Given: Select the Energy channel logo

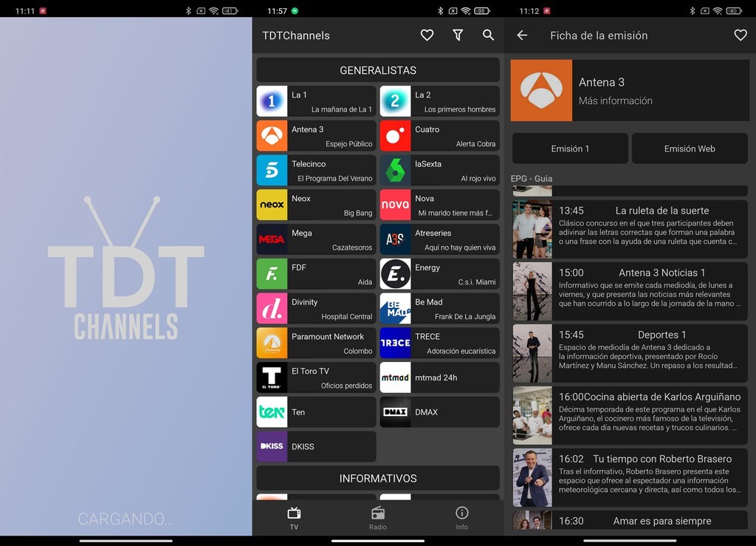Looking at the screenshot, I should pos(395,274).
